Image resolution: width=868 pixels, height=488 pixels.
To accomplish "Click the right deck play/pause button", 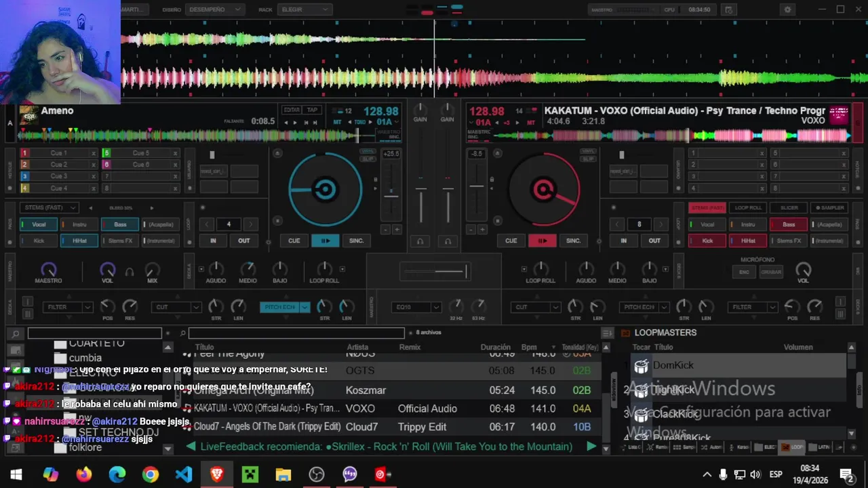I will tap(542, 241).
